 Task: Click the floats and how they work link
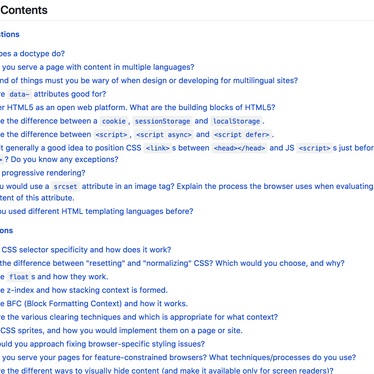point(54,277)
